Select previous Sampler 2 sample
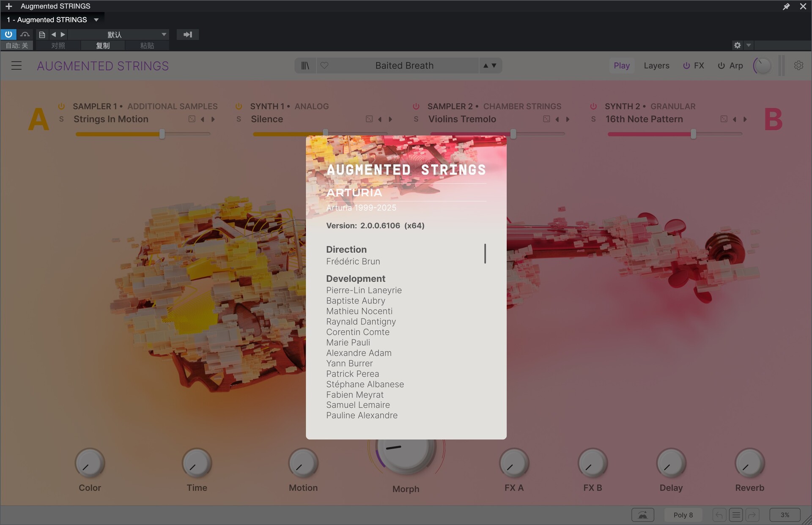This screenshot has width=812, height=525. click(x=557, y=119)
